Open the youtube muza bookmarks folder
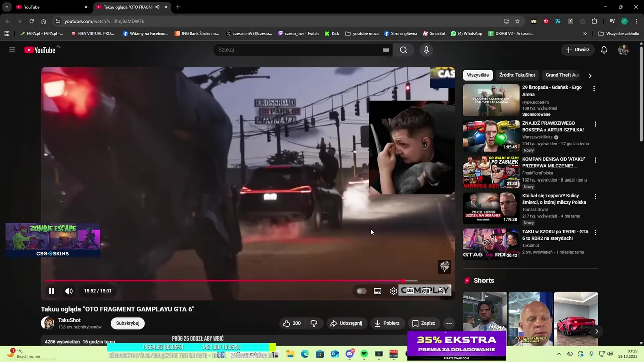The image size is (644, 362). (362, 34)
